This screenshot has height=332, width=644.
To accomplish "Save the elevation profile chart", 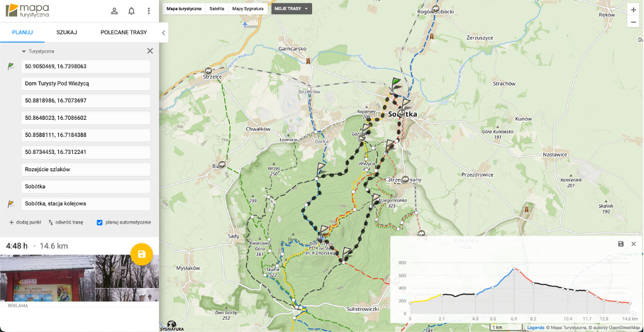I will 621,243.
